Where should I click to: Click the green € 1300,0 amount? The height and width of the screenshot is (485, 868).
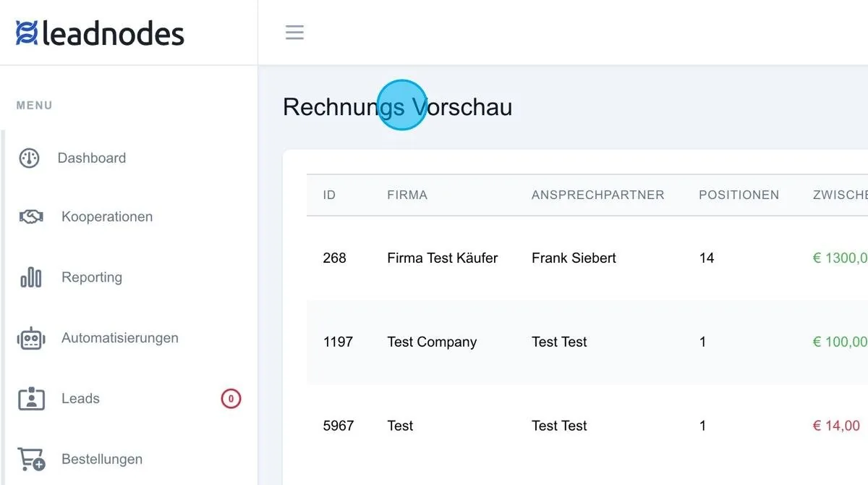coord(840,258)
